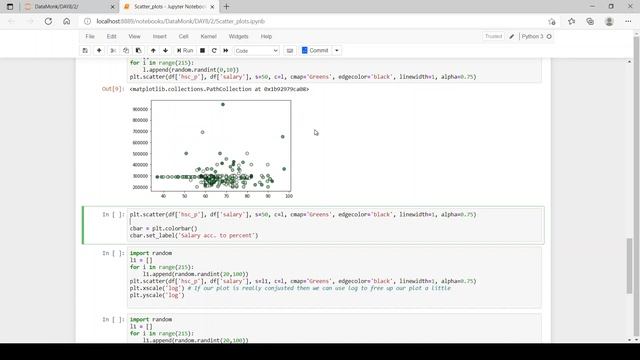This screenshot has width=640, height=360.
Task: Click the Trusted notebook indicator
Action: pos(493,36)
